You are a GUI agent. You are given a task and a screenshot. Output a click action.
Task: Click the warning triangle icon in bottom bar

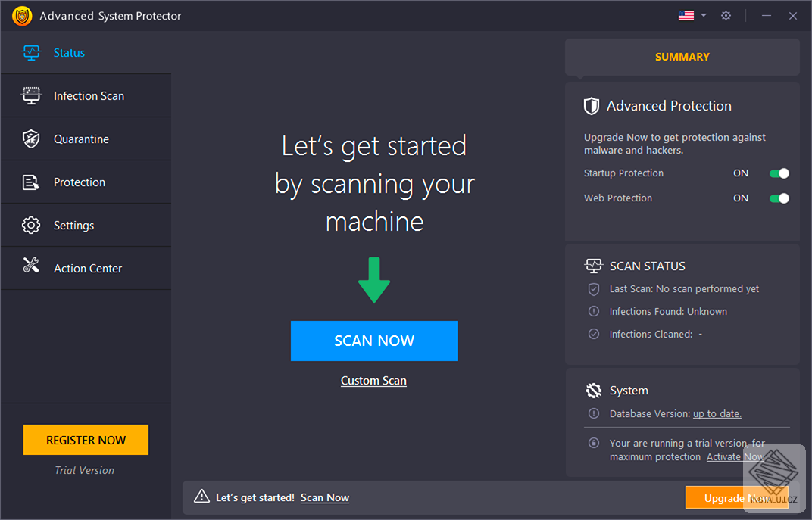(201, 497)
